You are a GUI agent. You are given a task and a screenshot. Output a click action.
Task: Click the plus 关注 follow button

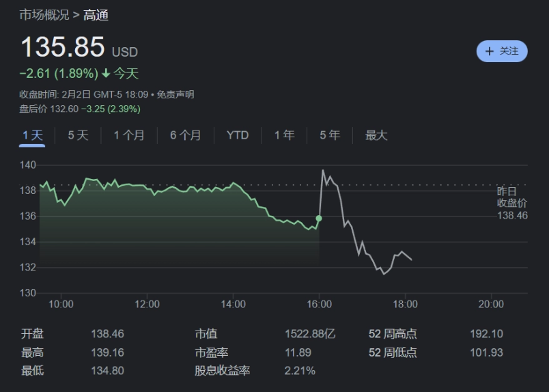(502, 51)
